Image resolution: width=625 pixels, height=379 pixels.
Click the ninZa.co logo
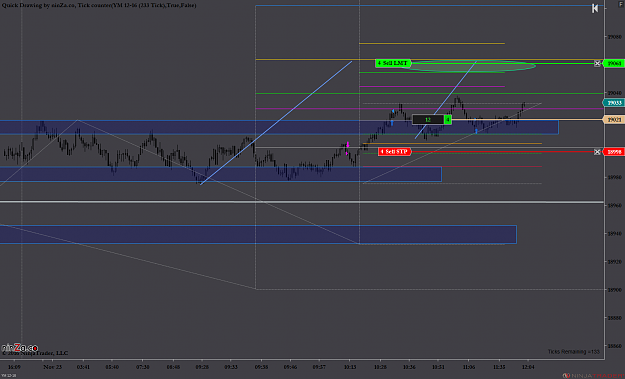[20, 348]
